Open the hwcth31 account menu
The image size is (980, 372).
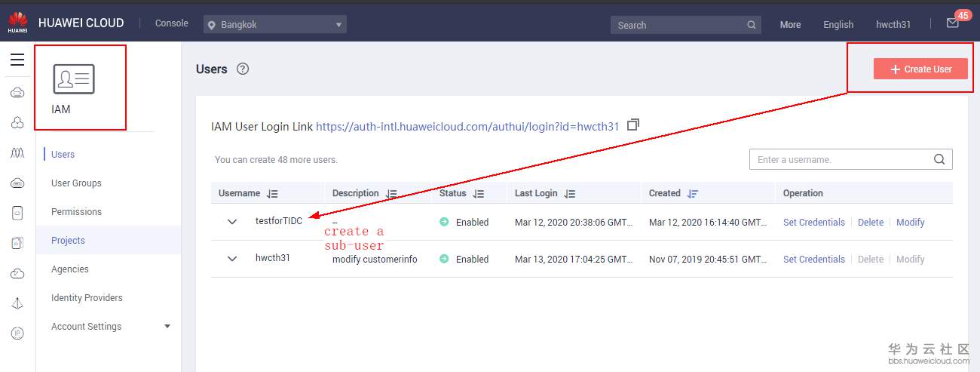pos(893,25)
